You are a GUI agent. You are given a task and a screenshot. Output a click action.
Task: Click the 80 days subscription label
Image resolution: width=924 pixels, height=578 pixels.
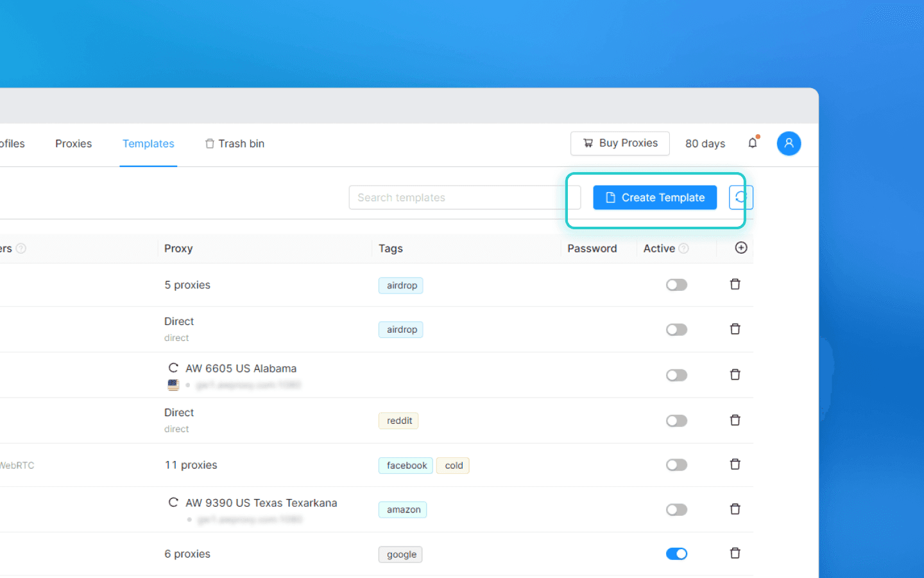pyautogui.click(x=705, y=144)
